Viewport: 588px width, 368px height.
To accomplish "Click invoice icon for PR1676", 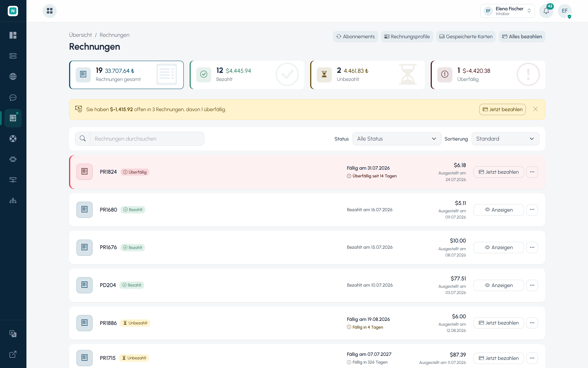I will pos(85,247).
